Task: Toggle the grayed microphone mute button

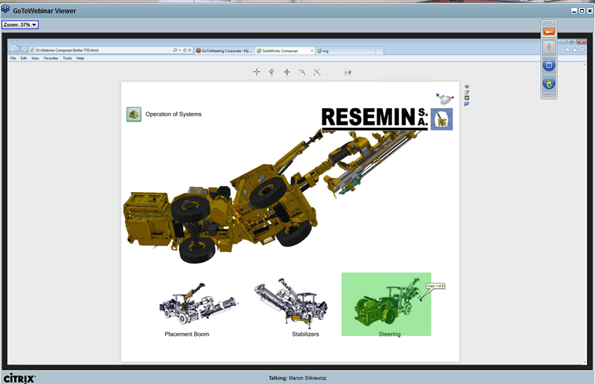Action: (x=549, y=47)
